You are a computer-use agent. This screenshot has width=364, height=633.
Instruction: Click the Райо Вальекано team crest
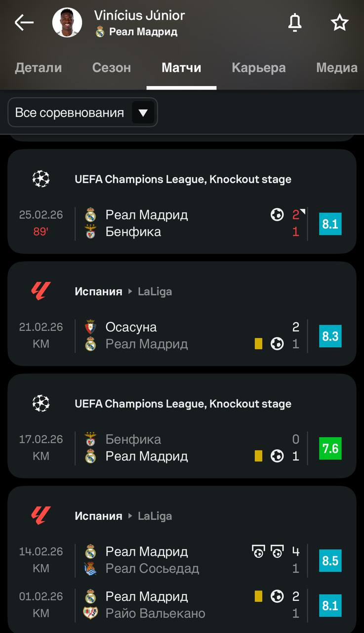pyautogui.click(x=90, y=614)
